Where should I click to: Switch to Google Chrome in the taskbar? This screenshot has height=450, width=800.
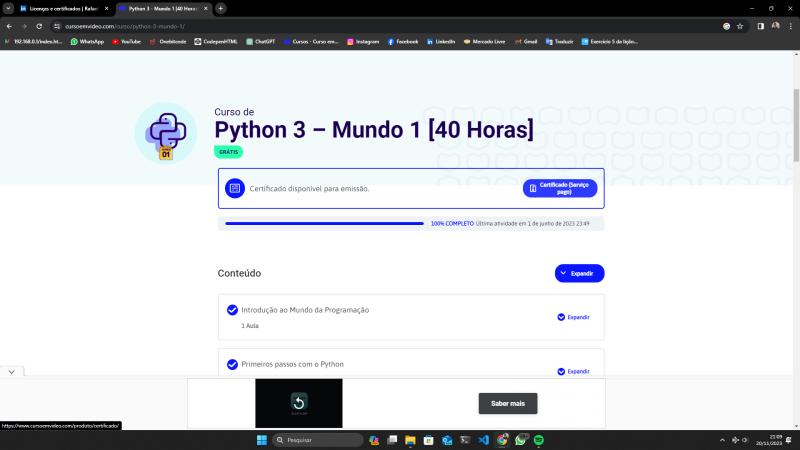pos(502,440)
